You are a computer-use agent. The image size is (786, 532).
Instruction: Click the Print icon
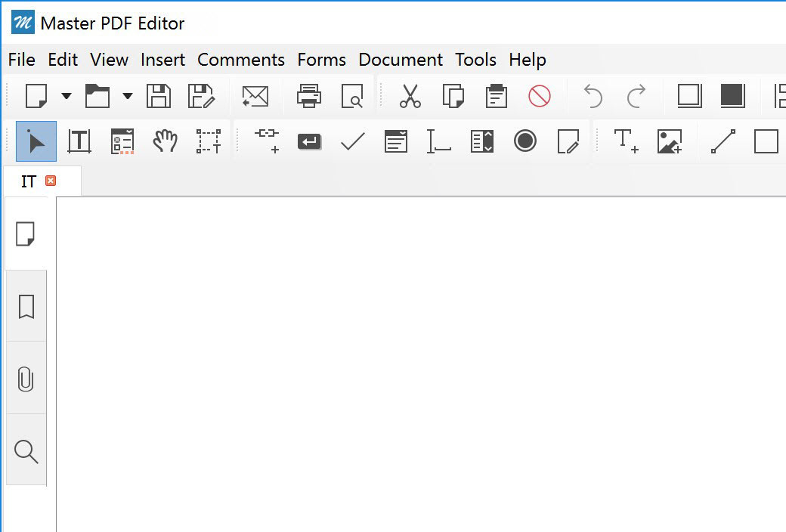coord(309,96)
